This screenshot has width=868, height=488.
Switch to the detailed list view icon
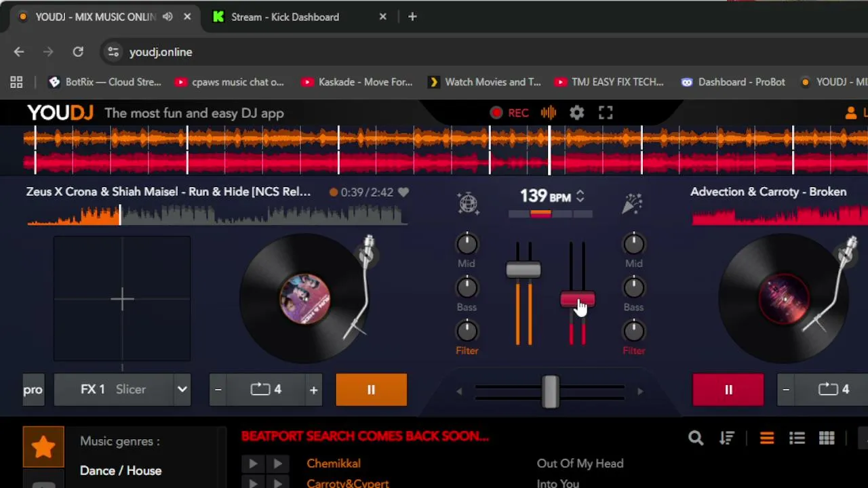pos(797,439)
